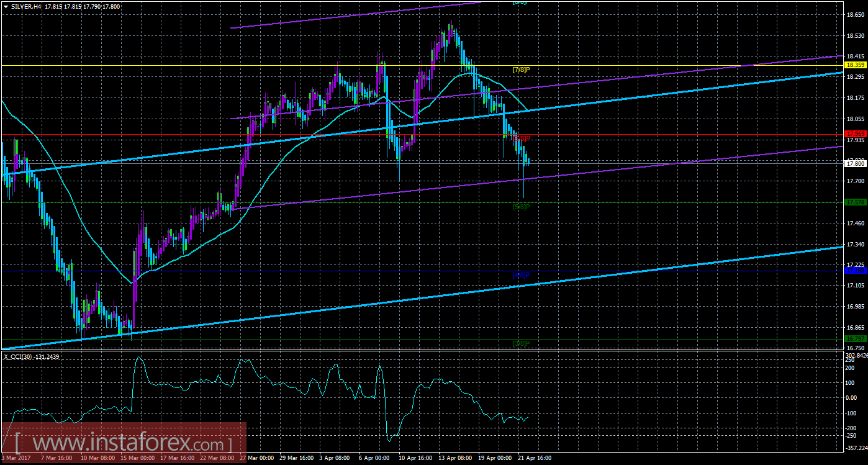Screen dimensions: 868x465
Task: Open the chart menu arrow beside SILVER,H4
Action: pos(6,6)
